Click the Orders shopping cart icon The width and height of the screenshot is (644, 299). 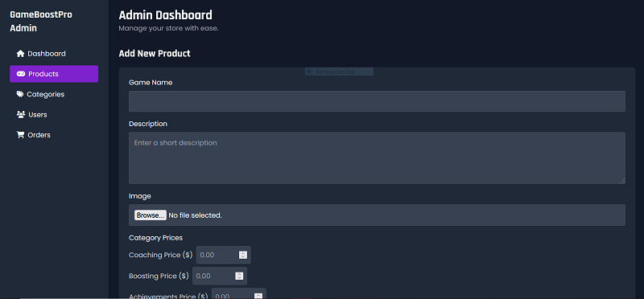click(x=20, y=135)
